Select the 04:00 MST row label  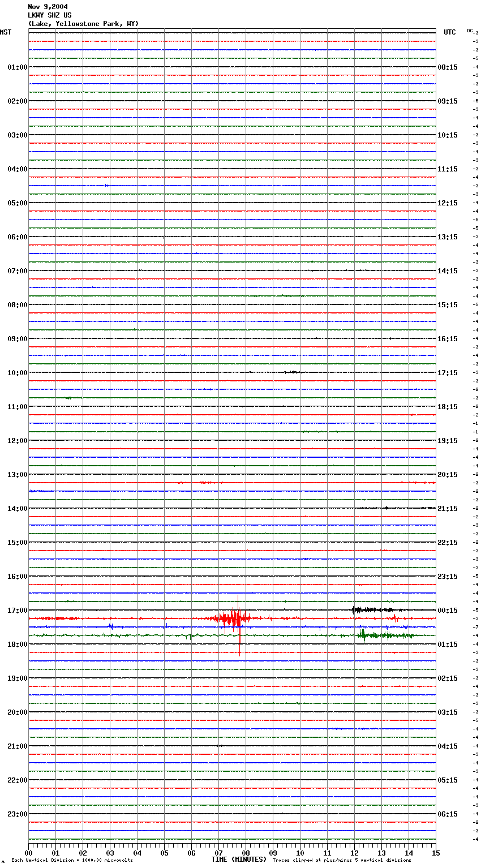click(17, 169)
